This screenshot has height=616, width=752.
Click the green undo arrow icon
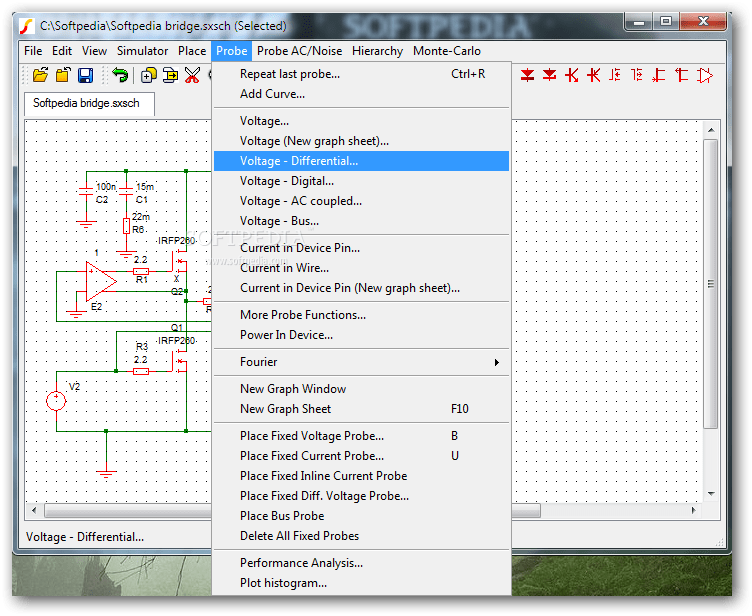tap(120, 75)
